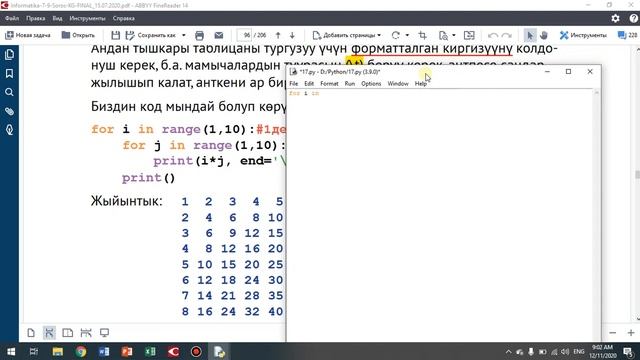Viewport: 640px width, 360px height.
Task: Open the Search panel in left sidebar
Action: pyautogui.click(x=9, y=92)
